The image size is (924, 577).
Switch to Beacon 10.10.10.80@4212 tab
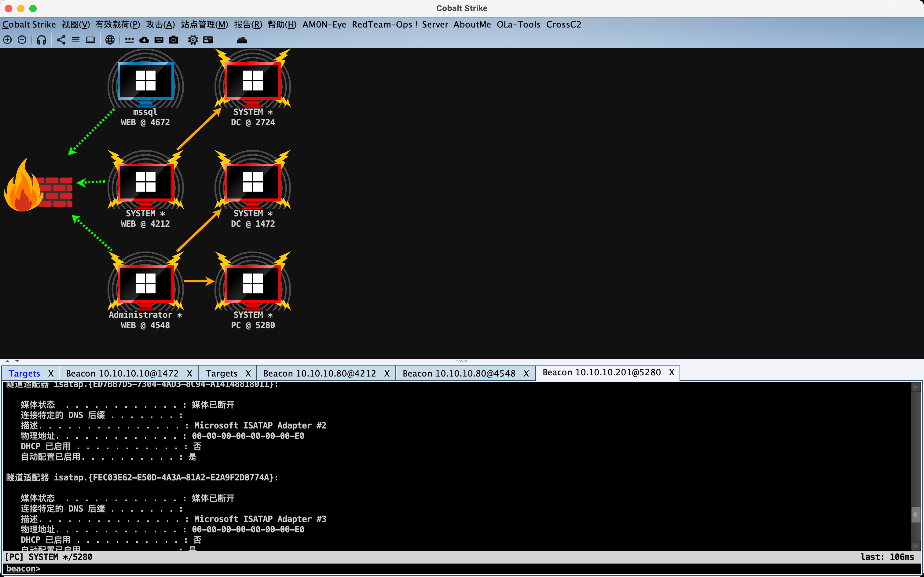[x=319, y=373]
